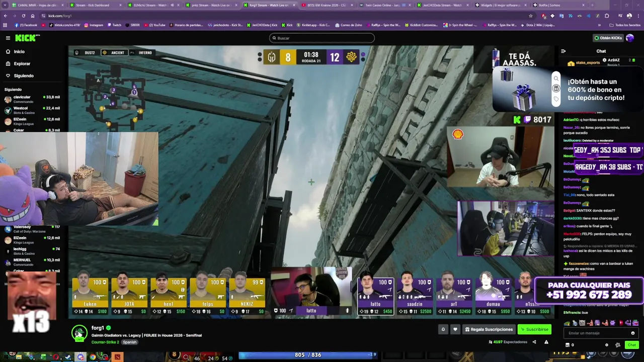The height and width of the screenshot is (362, 644).
Task: Open Explorar in sidebar
Action: [22, 64]
